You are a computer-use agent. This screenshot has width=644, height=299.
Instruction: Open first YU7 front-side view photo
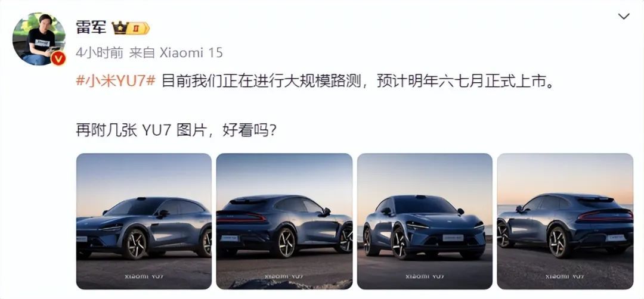point(144,221)
